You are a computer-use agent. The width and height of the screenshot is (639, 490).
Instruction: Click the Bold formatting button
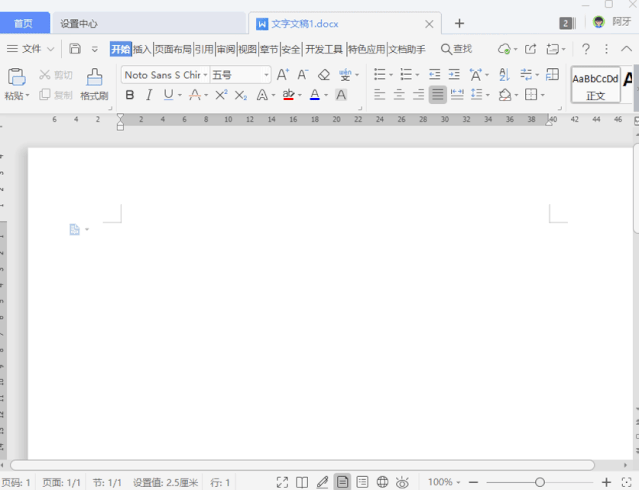(x=130, y=95)
